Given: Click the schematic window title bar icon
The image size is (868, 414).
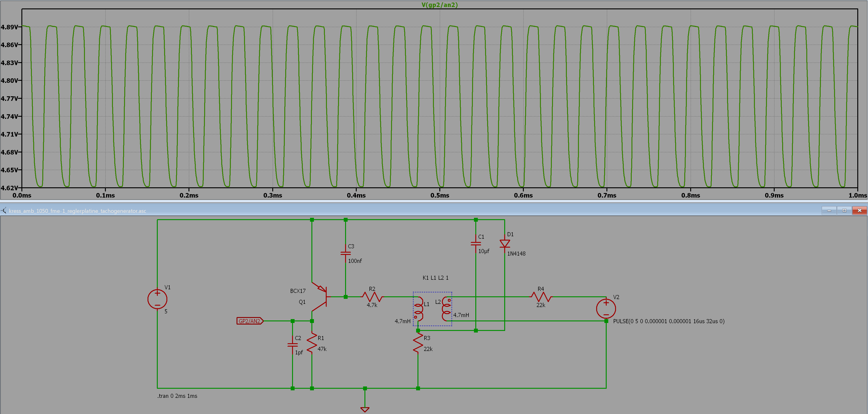Looking at the screenshot, I should [4, 211].
